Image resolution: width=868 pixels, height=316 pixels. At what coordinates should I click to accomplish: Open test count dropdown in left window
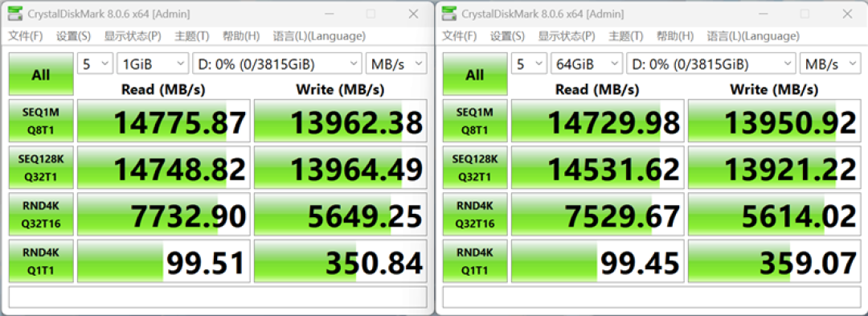click(x=95, y=64)
